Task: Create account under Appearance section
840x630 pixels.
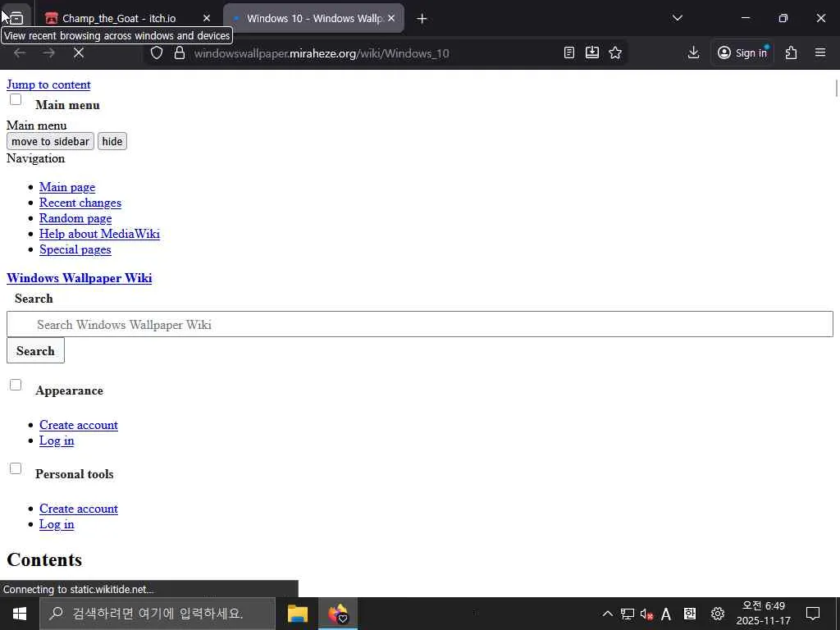Action: [x=78, y=425]
